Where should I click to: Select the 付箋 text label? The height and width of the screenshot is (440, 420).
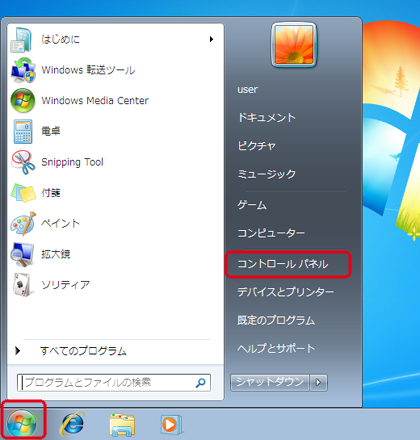(51, 193)
